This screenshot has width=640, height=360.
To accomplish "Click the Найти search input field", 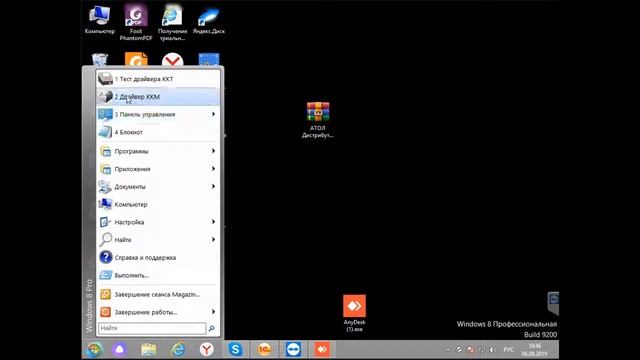I will coord(152,328).
